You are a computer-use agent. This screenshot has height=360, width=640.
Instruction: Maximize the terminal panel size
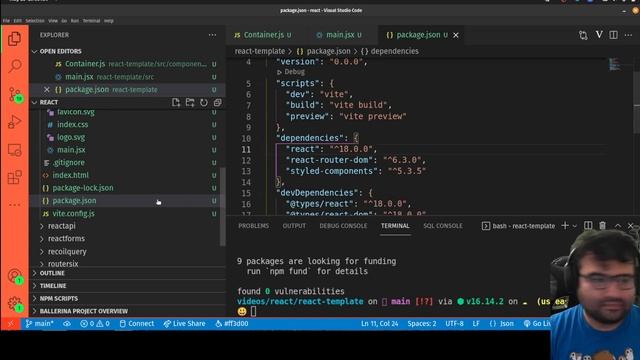click(x=618, y=226)
